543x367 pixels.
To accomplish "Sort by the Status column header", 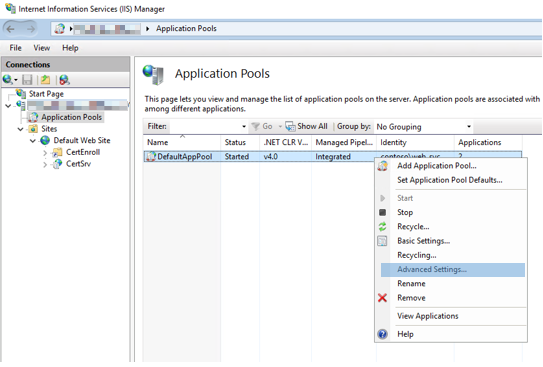I will click(240, 142).
